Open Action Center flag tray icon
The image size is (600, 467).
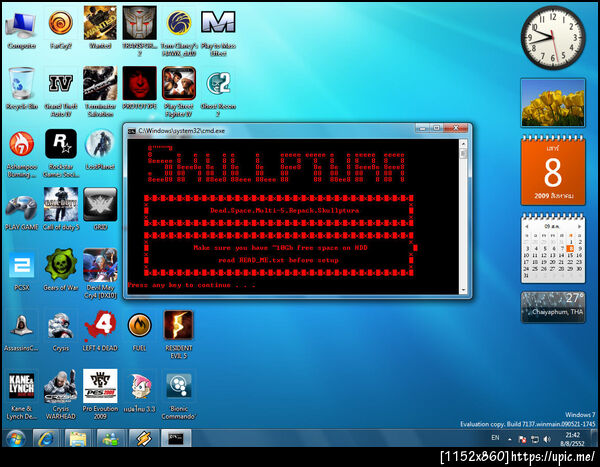pyautogui.click(x=522, y=439)
